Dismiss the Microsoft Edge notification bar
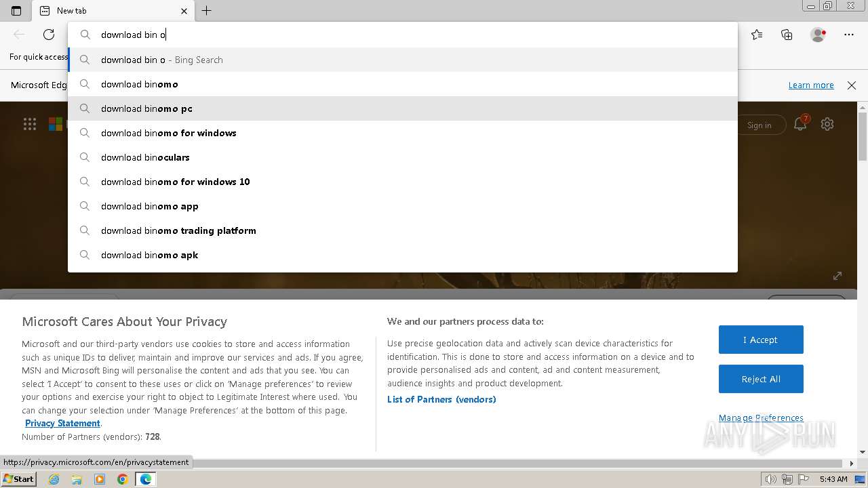The height and width of the screenshot is (488, 868). [x=852, y=85]
